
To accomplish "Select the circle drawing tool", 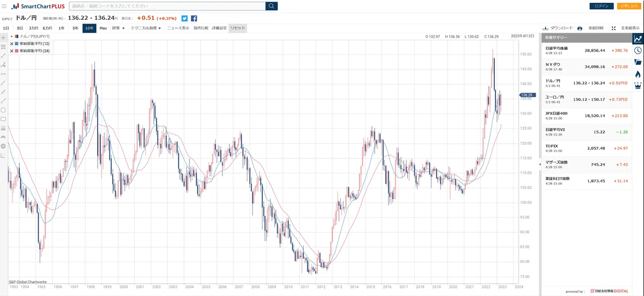I will click(x=3, y=109).
